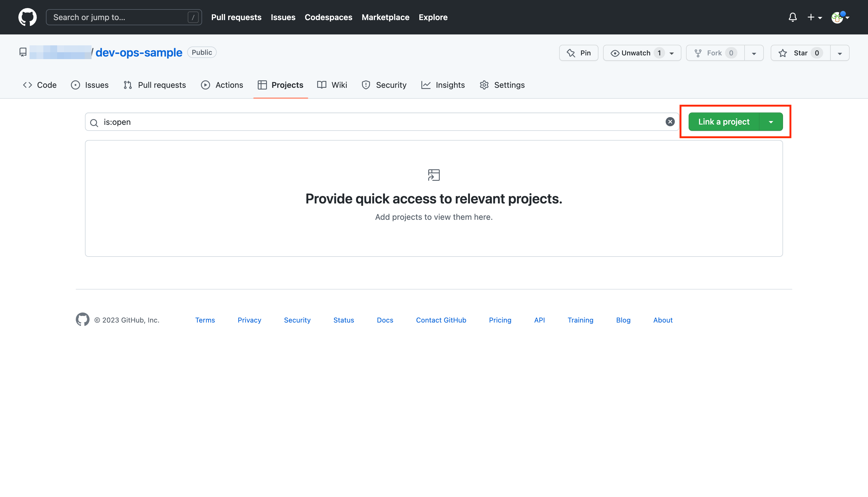
Task: Switch to the Actions tab
Action: click(x=222, y=85)
